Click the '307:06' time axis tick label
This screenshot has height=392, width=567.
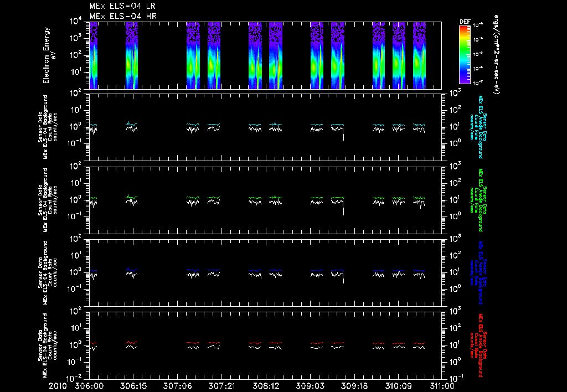[177, 386]
